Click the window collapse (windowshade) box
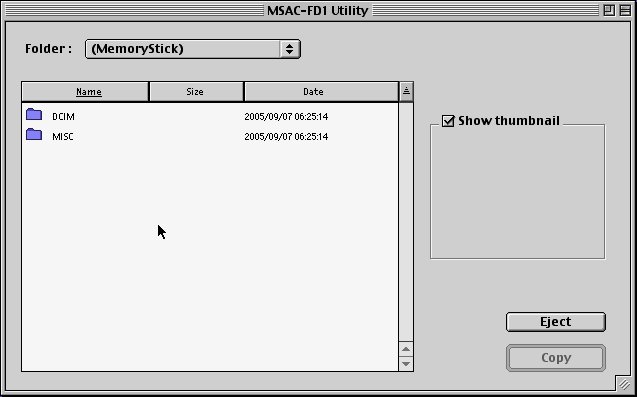The height and width of the screenshot is (397, 637). tap(625, 10)
